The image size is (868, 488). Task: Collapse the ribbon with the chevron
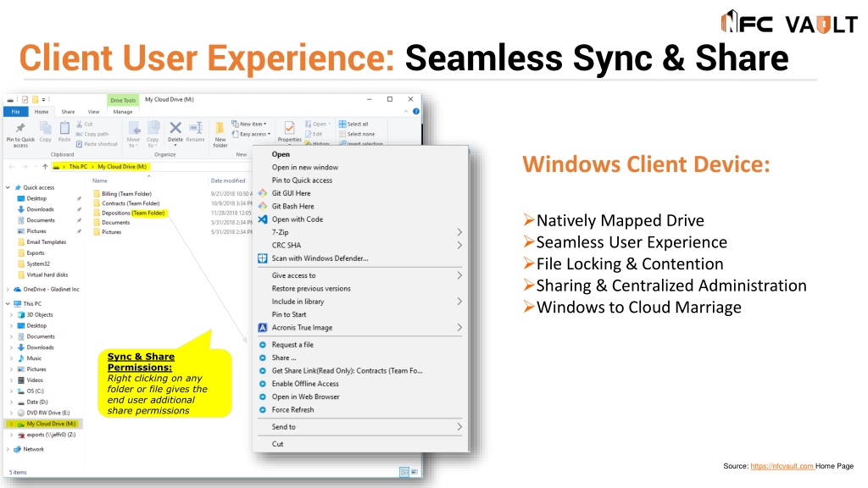click(406, 111)
